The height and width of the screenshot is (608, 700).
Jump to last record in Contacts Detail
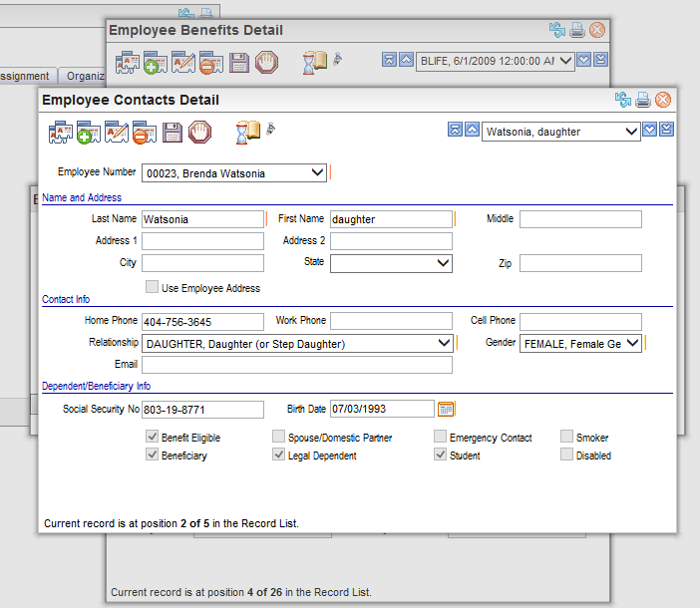[666, 130]
